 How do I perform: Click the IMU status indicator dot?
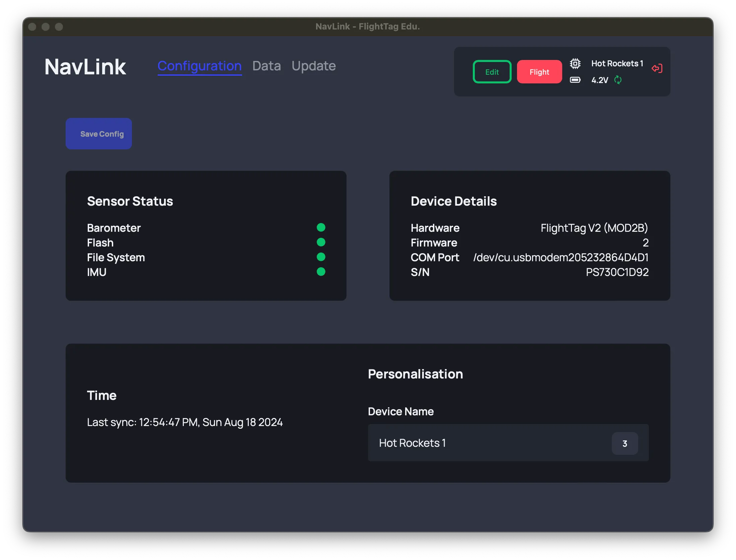click(321, 272)
